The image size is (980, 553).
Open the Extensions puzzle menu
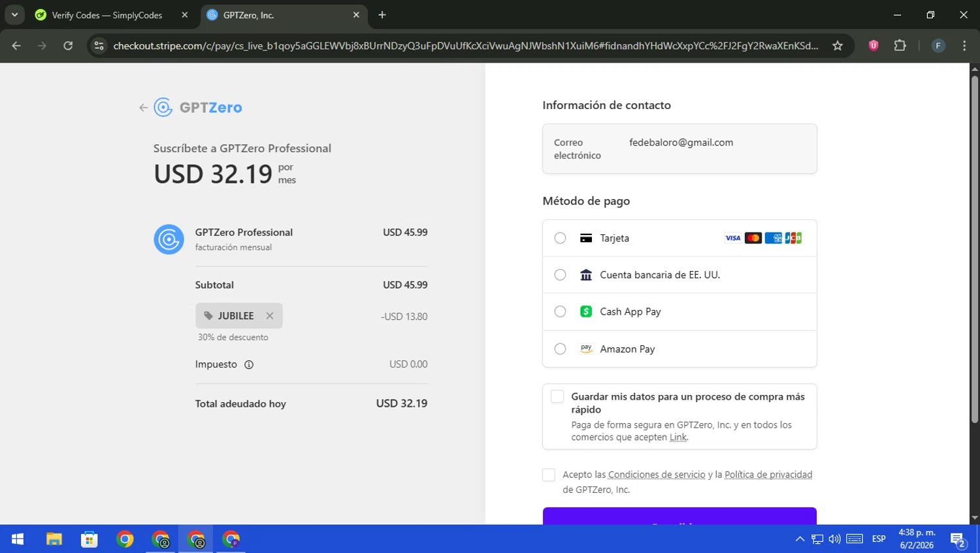click(x=900, y=46)
